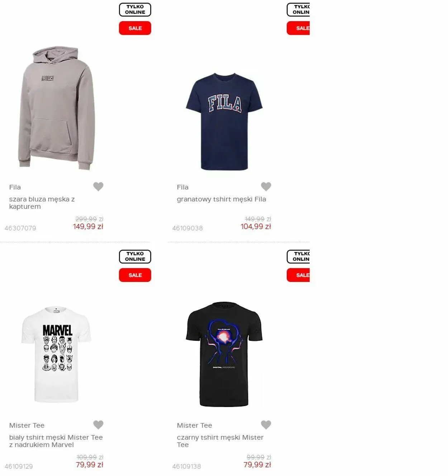
Task: Open the navy Fila tshirt product image
Action: point(224,121)
